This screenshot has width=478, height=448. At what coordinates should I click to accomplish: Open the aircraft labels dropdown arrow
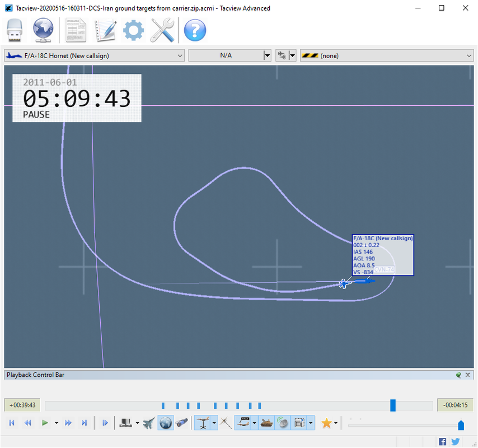pos(254,423)
